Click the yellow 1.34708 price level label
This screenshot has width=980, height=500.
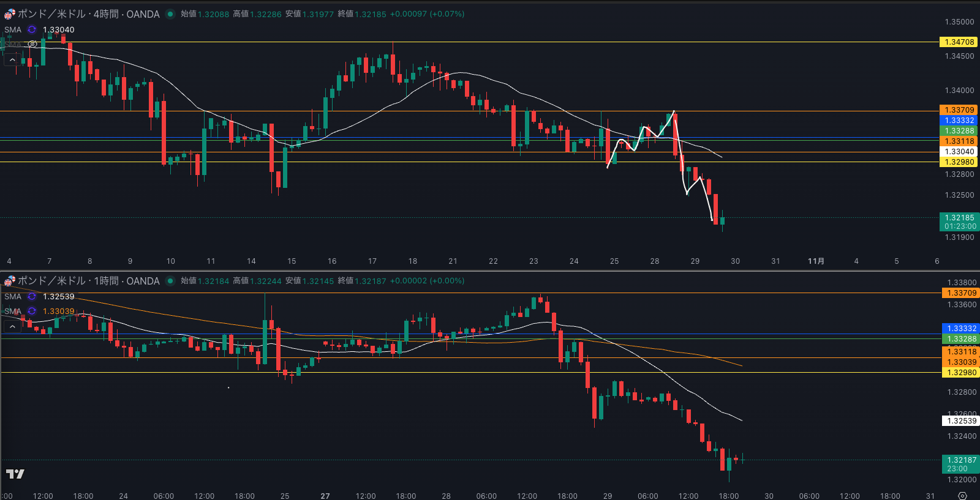pos(959,42)
